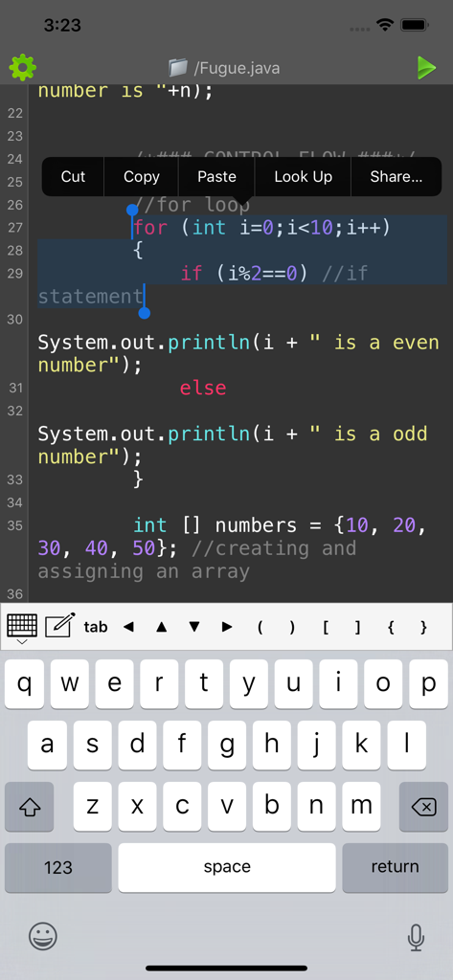
Task: Tap the q key
Action: (x=24, y=683)
